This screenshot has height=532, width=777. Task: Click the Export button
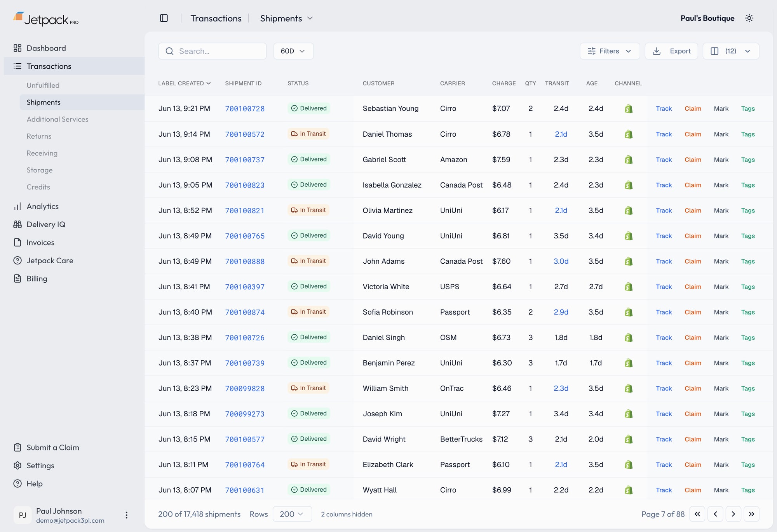pos(671,51)
